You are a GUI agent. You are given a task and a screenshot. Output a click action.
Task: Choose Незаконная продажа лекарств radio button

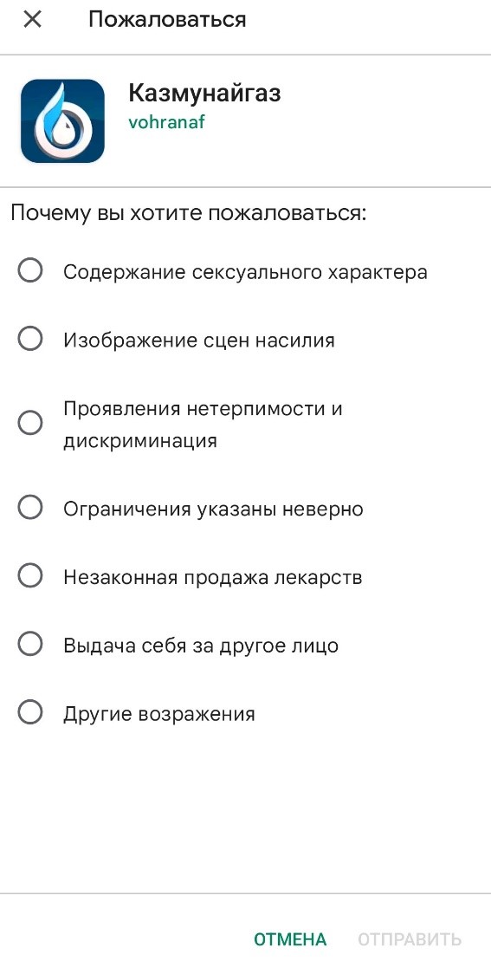pyautogui.click(x=30, y=575)
